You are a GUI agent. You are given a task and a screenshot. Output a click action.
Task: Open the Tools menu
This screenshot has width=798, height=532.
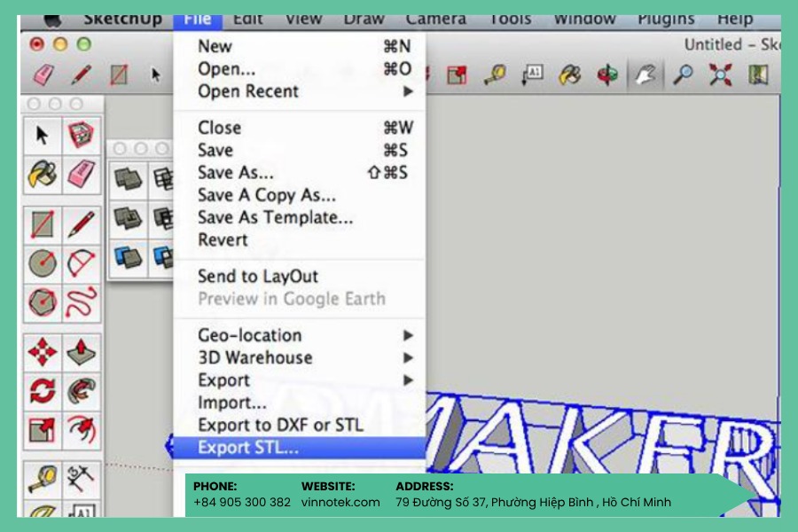pyautogui.click(x=511, y=20)
